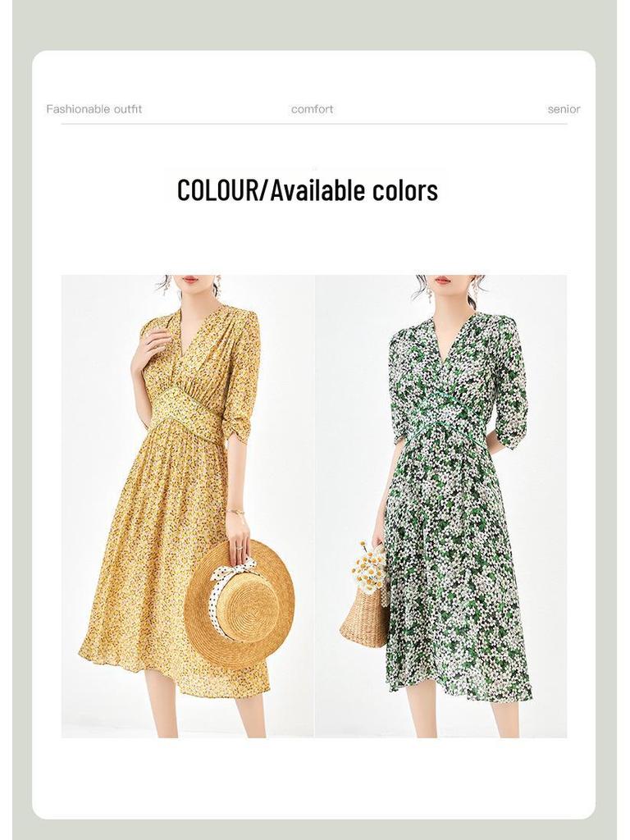Click the woven basket beside green dress
Screen dimensions: 630x840
click(x=365, y=616)
